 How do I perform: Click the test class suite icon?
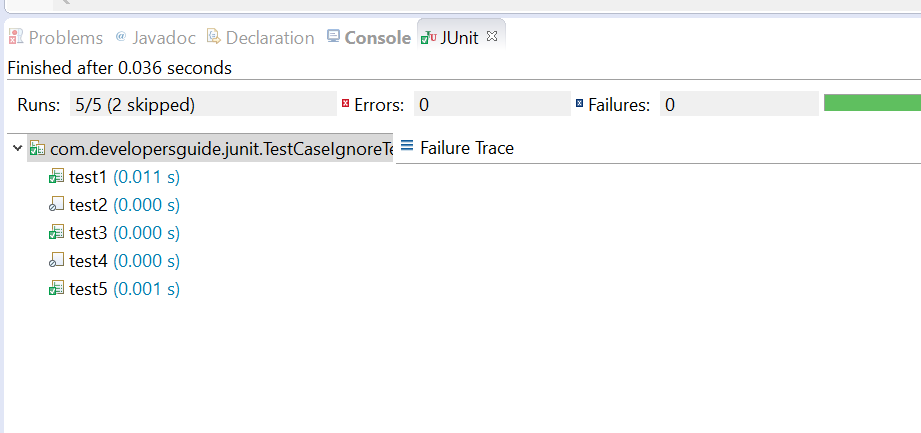(37, 148)
